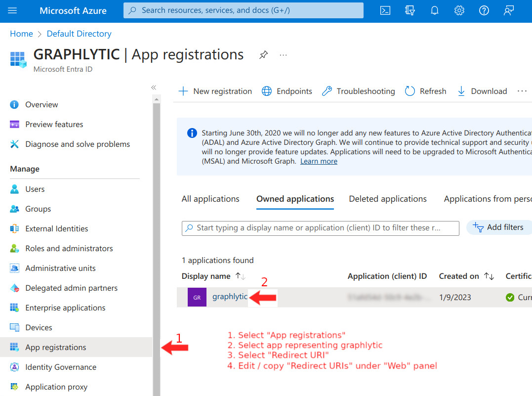
Task: Download the applications list
Action: click(x=482, y=91)
